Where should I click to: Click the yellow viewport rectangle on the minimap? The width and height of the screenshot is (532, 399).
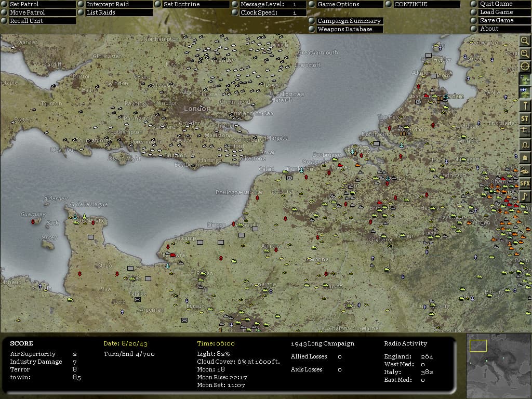478,345
